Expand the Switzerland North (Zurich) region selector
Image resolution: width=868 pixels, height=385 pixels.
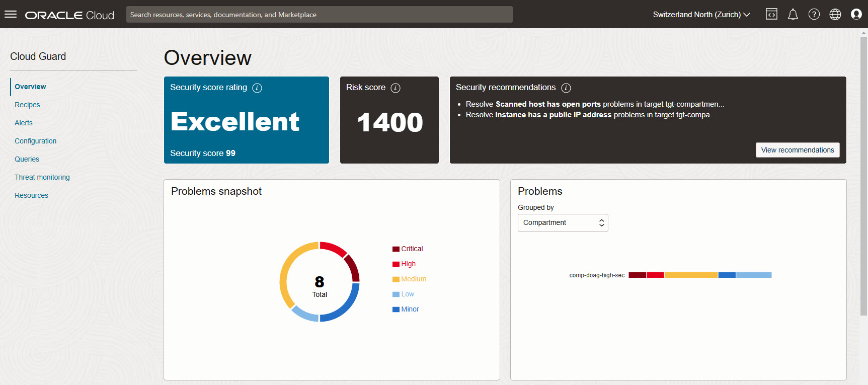pyautogui.click(x=701, y=15)
